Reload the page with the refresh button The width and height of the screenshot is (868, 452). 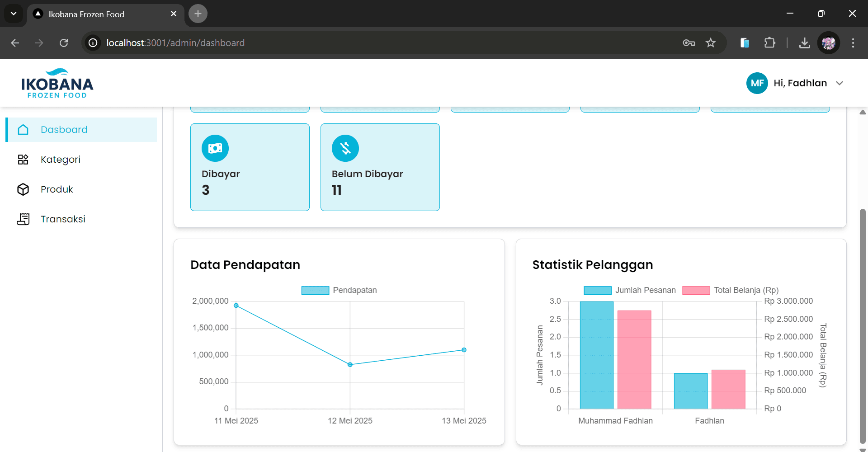[64, 43]
